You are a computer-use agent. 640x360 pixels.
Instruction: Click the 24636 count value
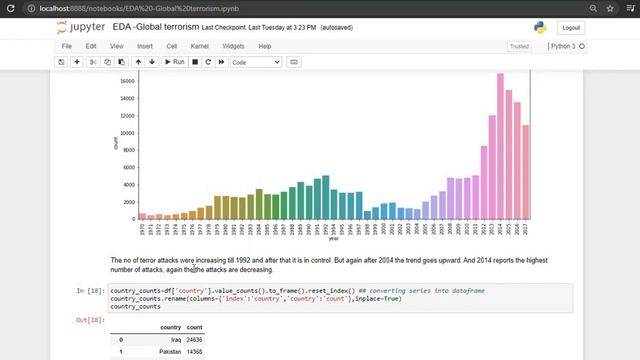[194, 340]
